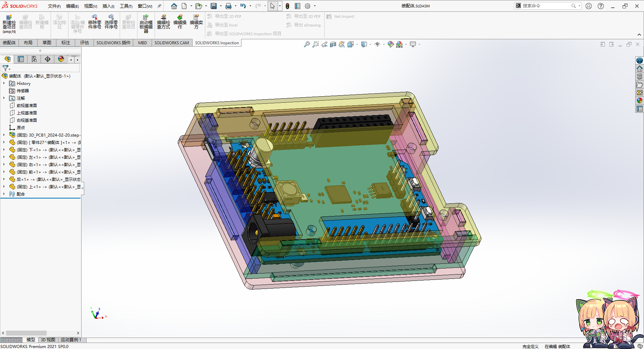The width and height of the screenshot is (644, 349).
Task: Open Appearances task pane tab
Action: pyautogui.click(x=640, y=101)
